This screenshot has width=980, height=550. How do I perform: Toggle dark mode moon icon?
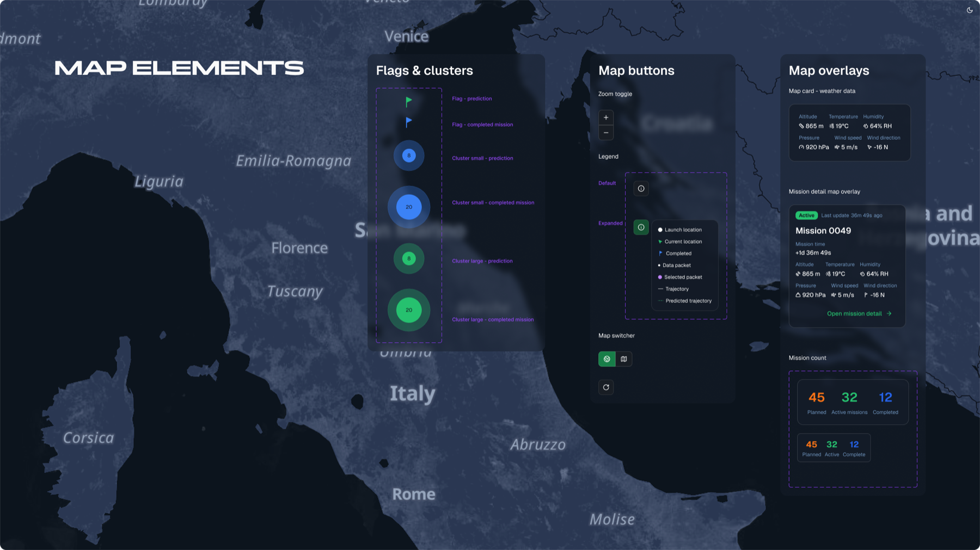tap(970, 10)
